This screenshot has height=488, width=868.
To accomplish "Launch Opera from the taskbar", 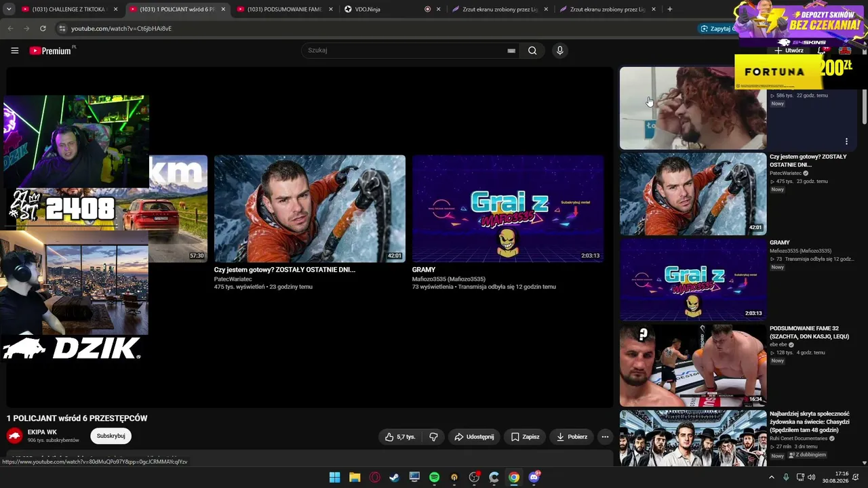I will [374, 477].
